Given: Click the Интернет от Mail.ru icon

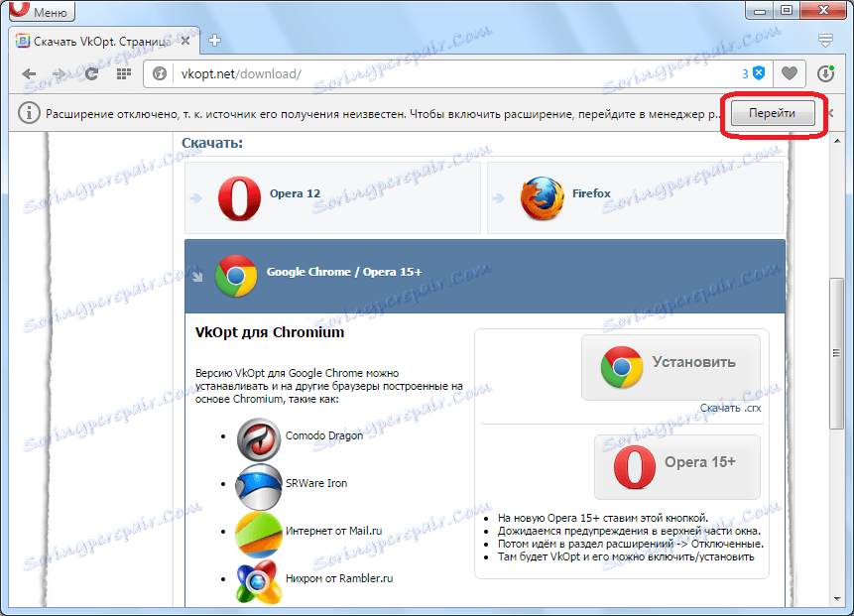Looking at the screenshot, I should click(259, 534).
